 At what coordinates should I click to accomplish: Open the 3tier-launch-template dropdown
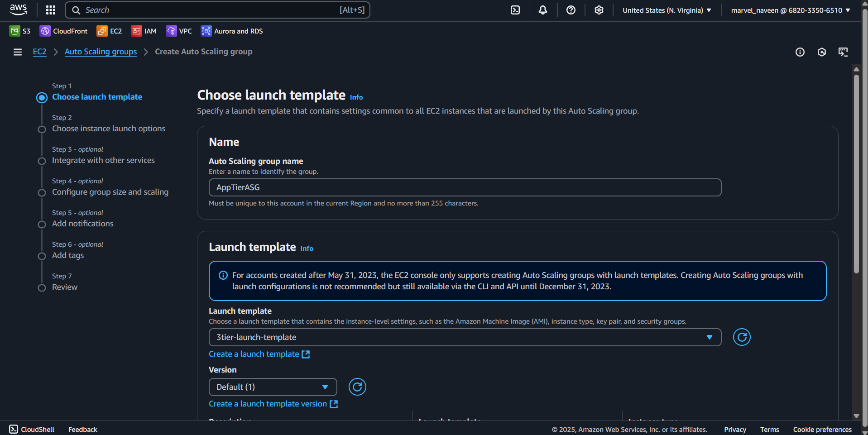(x=465, y=337)
